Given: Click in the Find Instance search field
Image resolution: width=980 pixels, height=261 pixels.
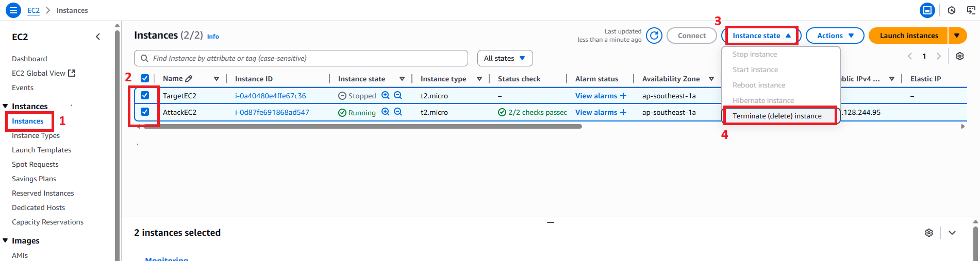Looking at the screenshot, I should point(301,58).
